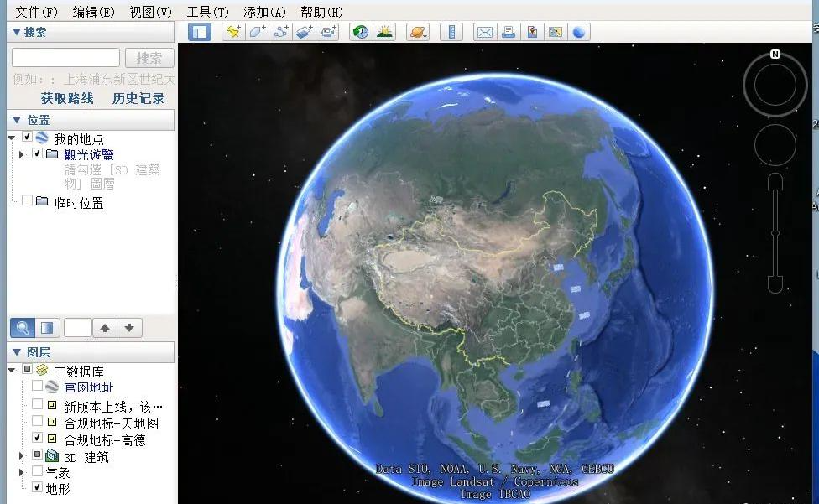Screen dimensions: 819x504
Task: Open the planet switcher (Saturn icon)
Action: coord(418,32)
